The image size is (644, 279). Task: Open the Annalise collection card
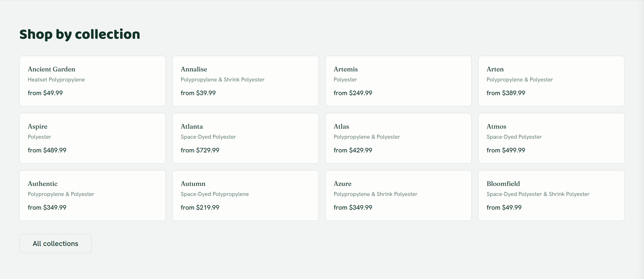(x=246, y=81)
